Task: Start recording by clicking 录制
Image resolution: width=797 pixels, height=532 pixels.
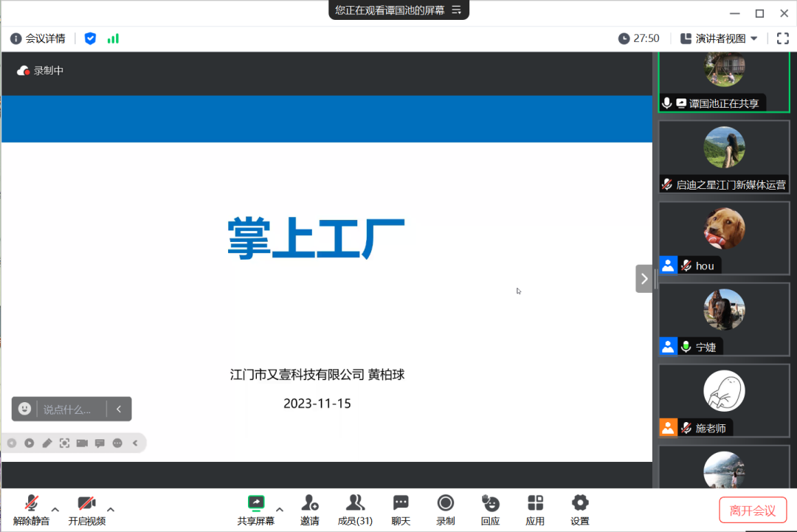Action: coord(445,509)
